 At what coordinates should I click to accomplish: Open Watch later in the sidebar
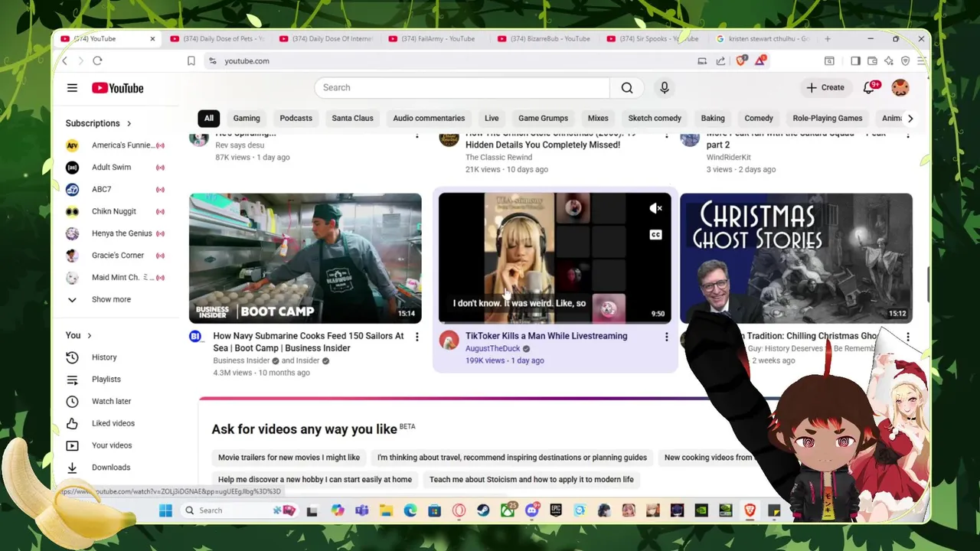[111, 401]
